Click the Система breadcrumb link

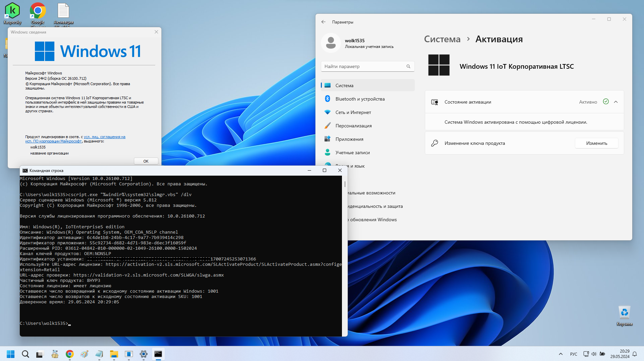[442, 39]
